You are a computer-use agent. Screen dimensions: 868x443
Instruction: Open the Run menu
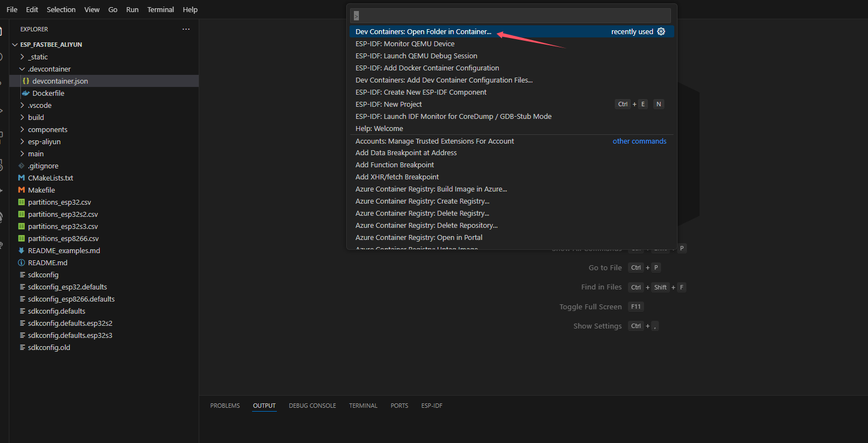[132, 9]
